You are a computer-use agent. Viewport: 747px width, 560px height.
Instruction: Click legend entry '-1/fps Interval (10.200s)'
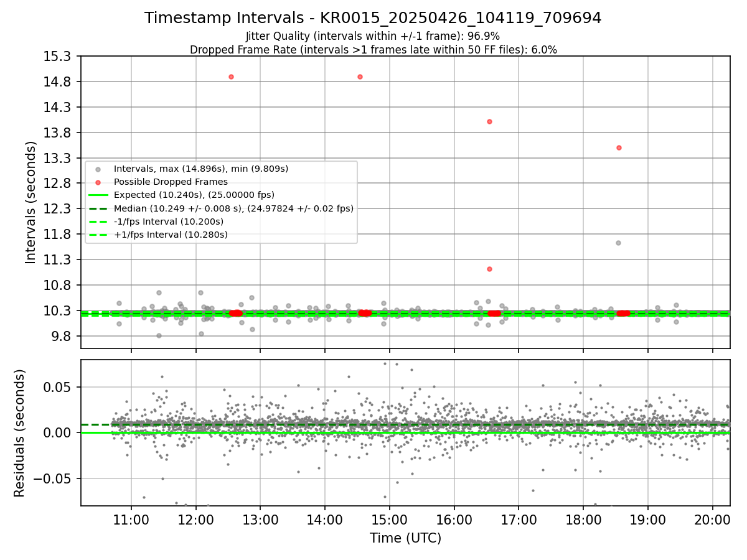click(x=169, y=222)
